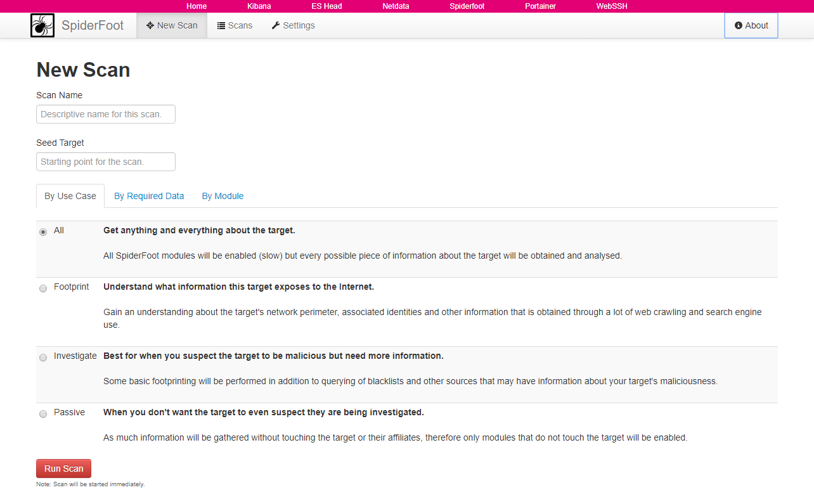The width and height of the screenshot is (814, 504).
Task: Select the By Use Case tab
Action: tap(70, 196)
